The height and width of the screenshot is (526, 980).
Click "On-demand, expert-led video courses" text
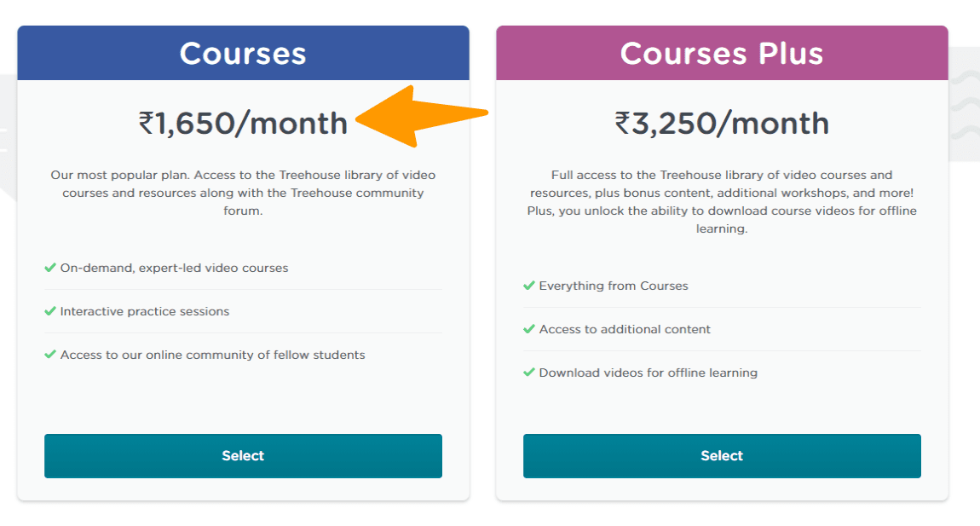174,268
